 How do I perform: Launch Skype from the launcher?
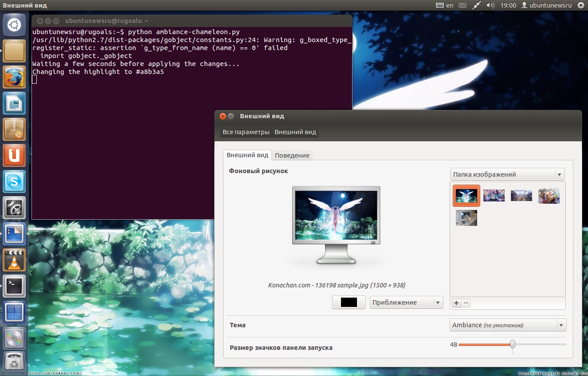tap(14, 182)
